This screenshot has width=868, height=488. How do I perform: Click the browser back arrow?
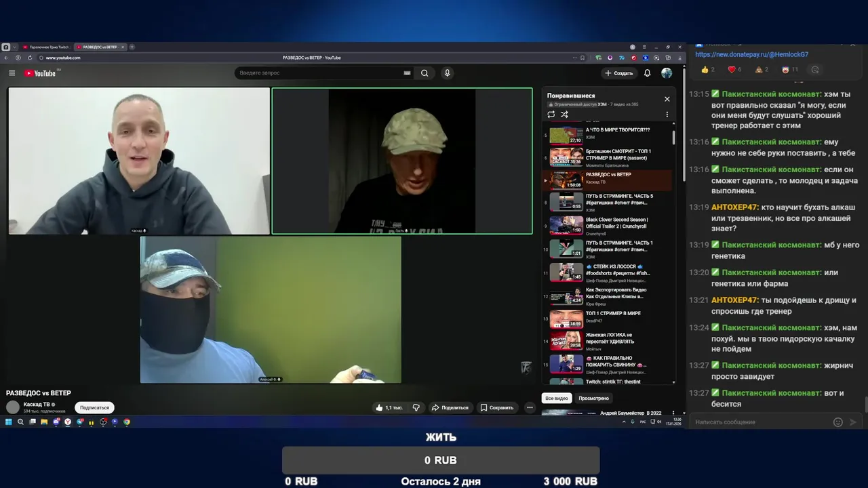[x=6, y=58]
